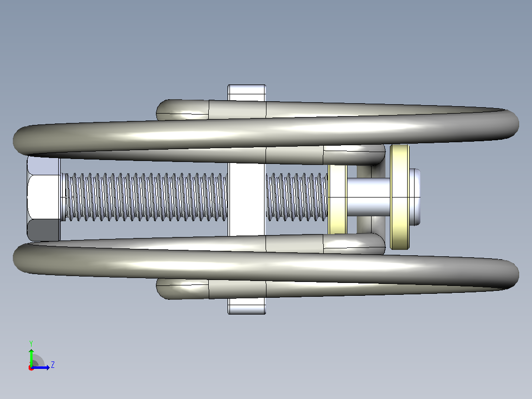The width and height of the screenshot is (532, 399).
Task: Select the plate tab protruding below the lower coil
Action: click(247, 306)
